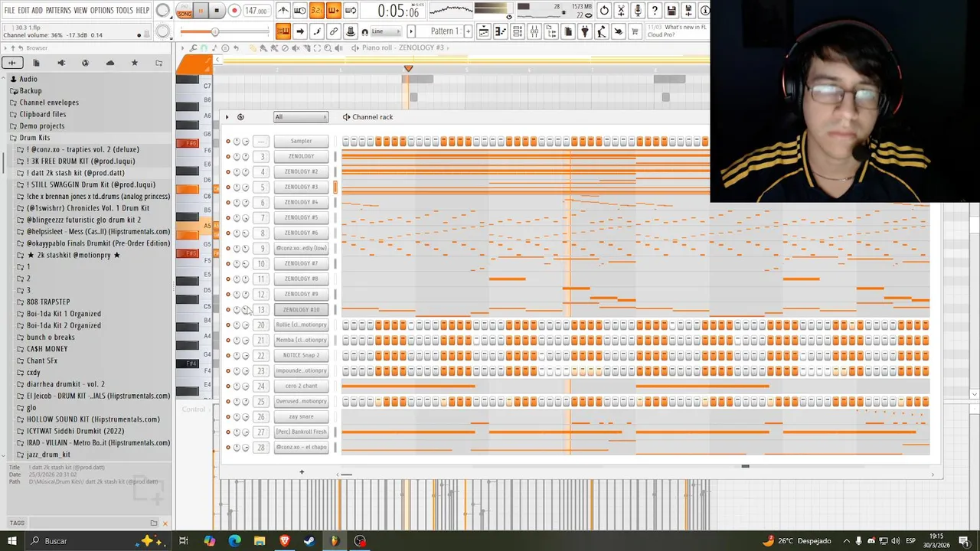This screenshot has height=551, width=980.
Task: Open the VIEW menu
Action: [x=80, y=11]
